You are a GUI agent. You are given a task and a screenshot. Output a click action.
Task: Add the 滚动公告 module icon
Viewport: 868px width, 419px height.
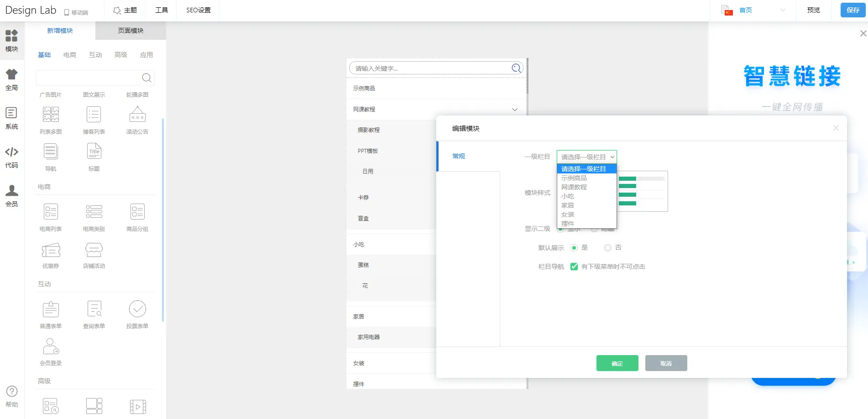tap(137, 115)
